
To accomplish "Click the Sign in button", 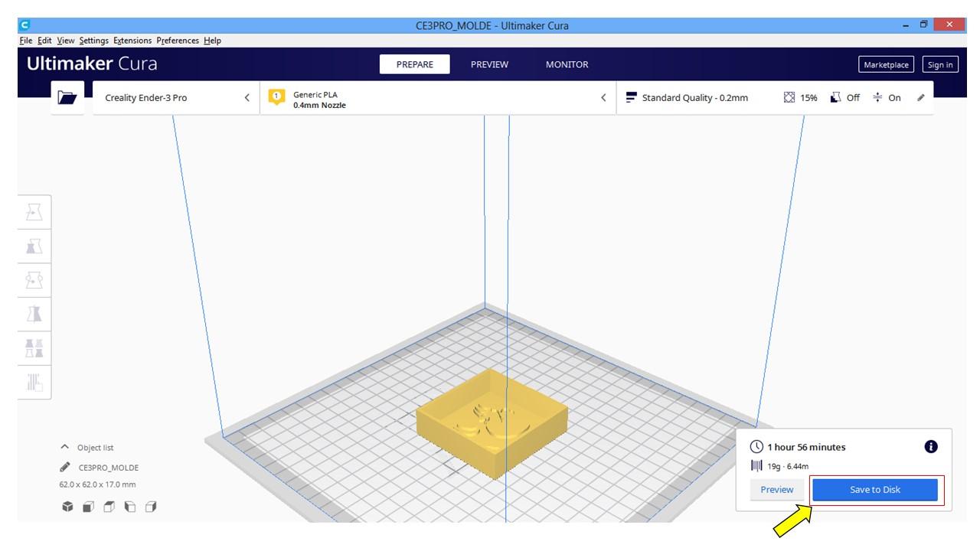I will coord(940,65).
